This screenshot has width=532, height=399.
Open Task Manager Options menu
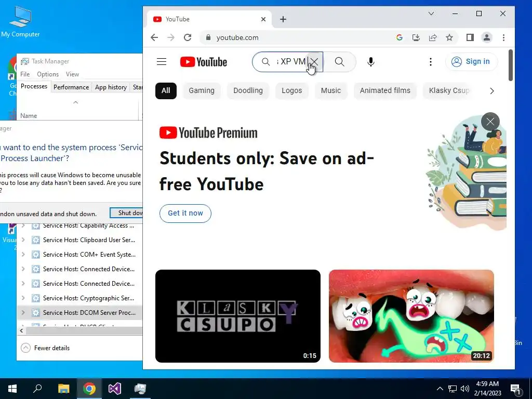click(x=48, y=74)
